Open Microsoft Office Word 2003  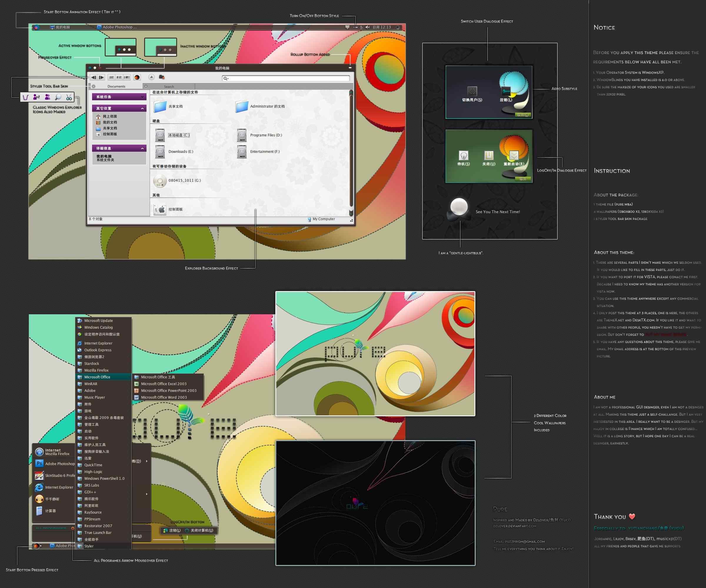(168, 397)
